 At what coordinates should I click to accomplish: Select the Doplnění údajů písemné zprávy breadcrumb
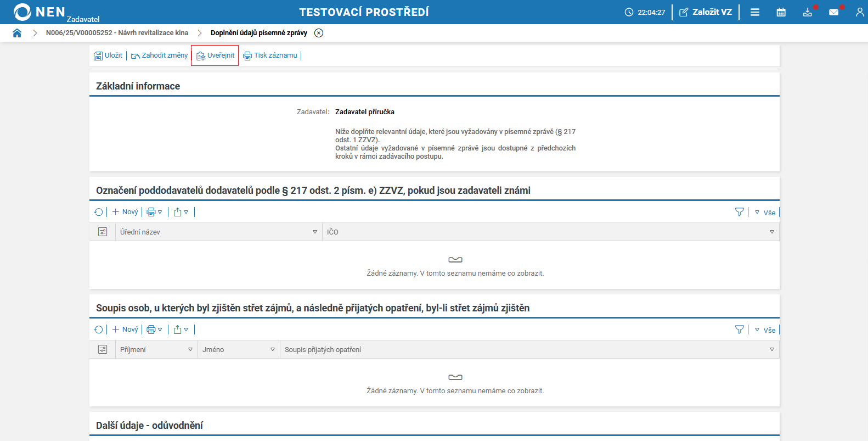coord(259,33)
